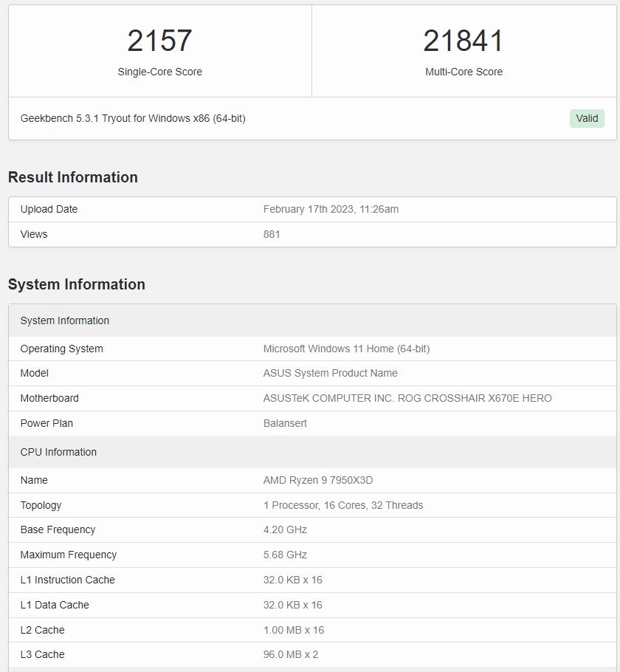Select the Views count 881
The image size is (620, 672).
click(271, 234)
